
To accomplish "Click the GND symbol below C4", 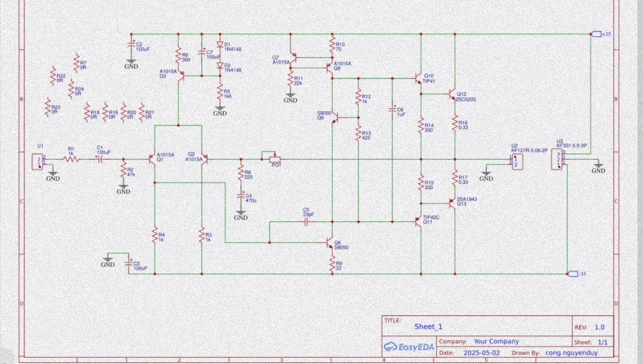I will [241, 216].
